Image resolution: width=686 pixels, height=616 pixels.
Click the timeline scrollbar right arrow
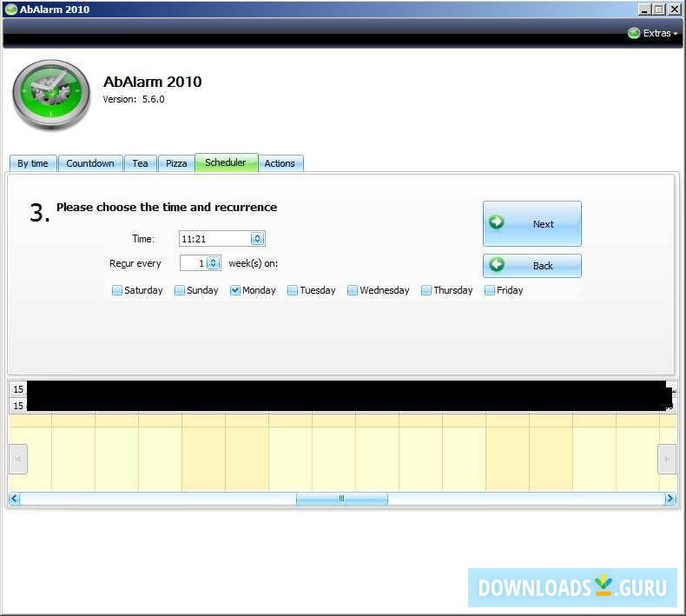(670, 499)
